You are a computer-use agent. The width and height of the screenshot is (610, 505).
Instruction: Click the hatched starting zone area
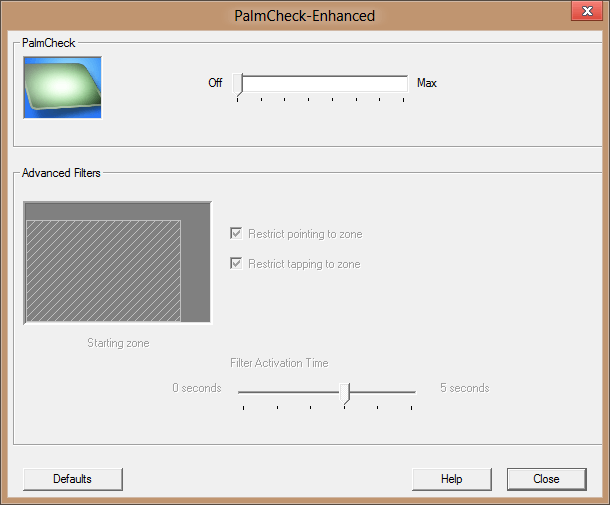[103, 271]
